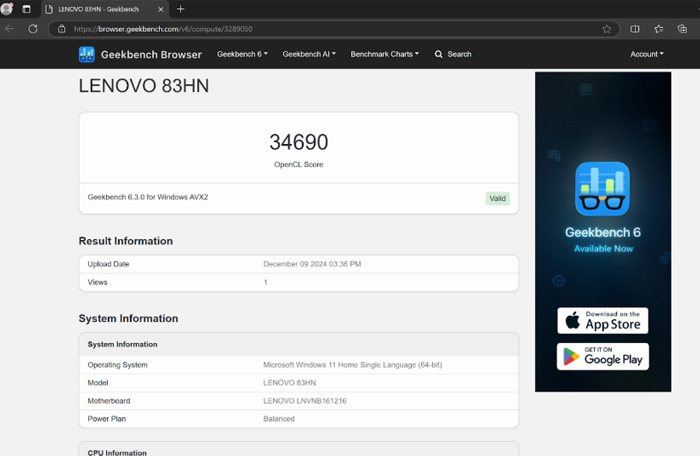Screen dimensions: 700x456
Task: Select the upload date December 09 2024 text
Action: click(x=312, y=264)
